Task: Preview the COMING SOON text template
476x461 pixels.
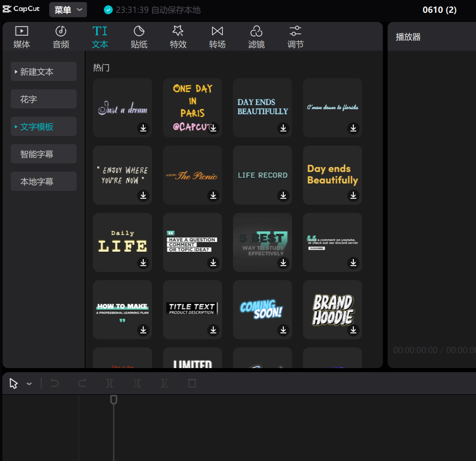Action: click(x=263, y=309)
